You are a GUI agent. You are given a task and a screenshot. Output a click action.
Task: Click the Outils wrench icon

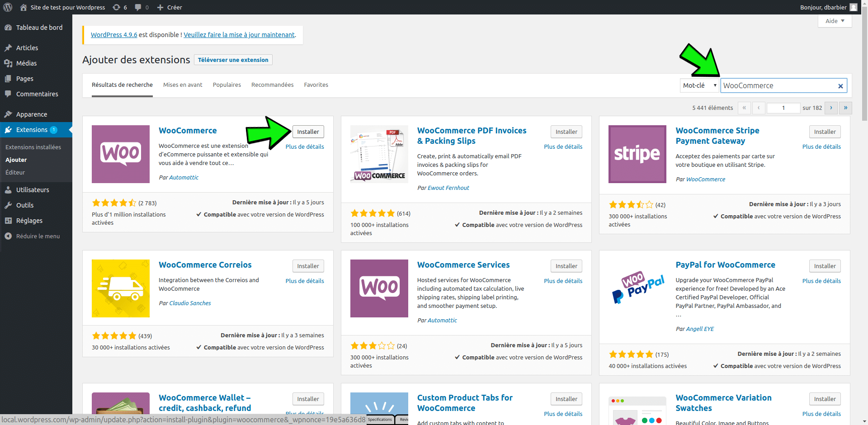[x=8, y=205]
